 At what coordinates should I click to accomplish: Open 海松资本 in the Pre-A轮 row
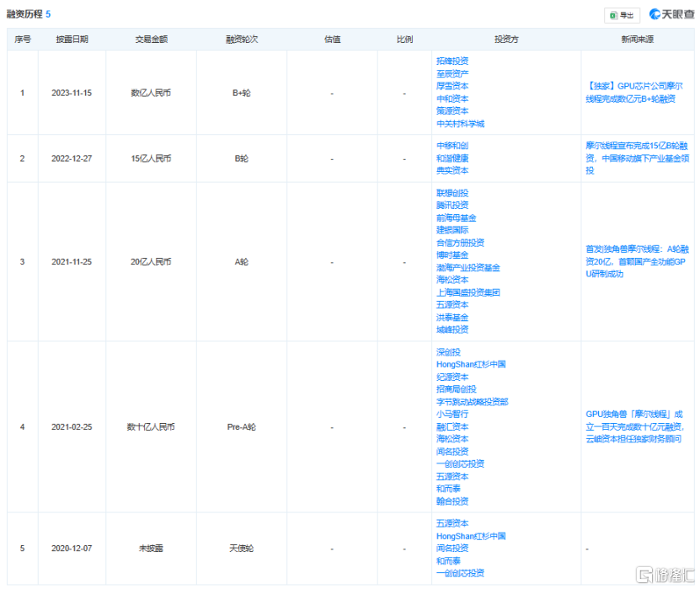click(452, 439)
